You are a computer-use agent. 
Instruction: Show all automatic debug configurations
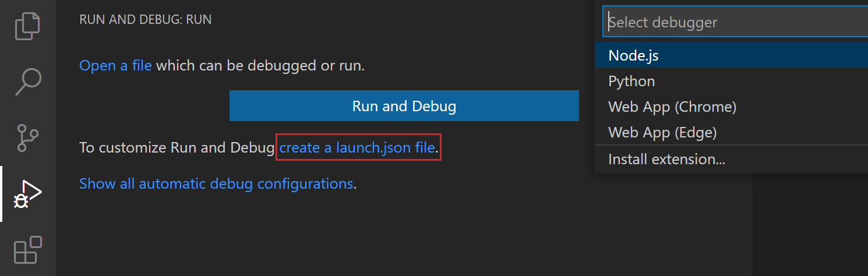tap(216, 184)
